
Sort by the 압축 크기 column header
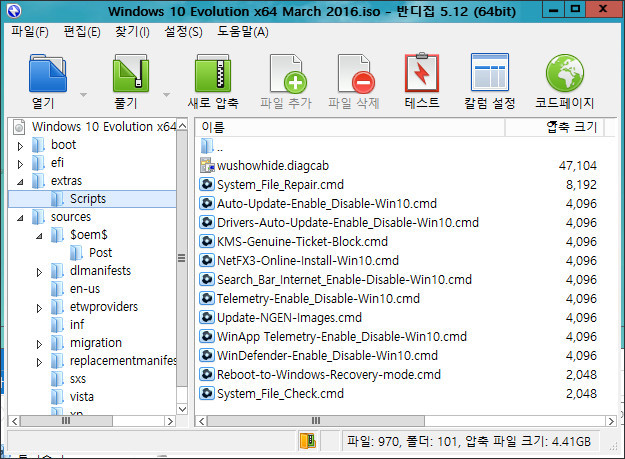[555, 128]
